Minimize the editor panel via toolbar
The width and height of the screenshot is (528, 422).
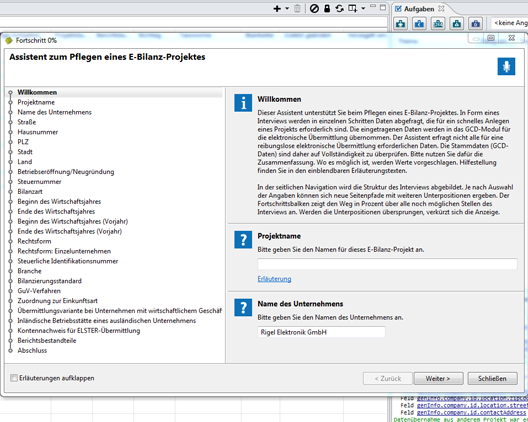tap(373, 6)
